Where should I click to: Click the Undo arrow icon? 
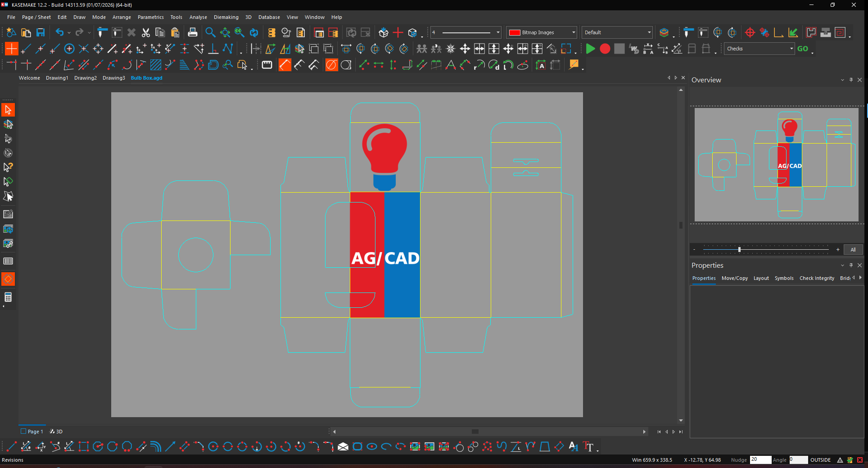(59, 32)
